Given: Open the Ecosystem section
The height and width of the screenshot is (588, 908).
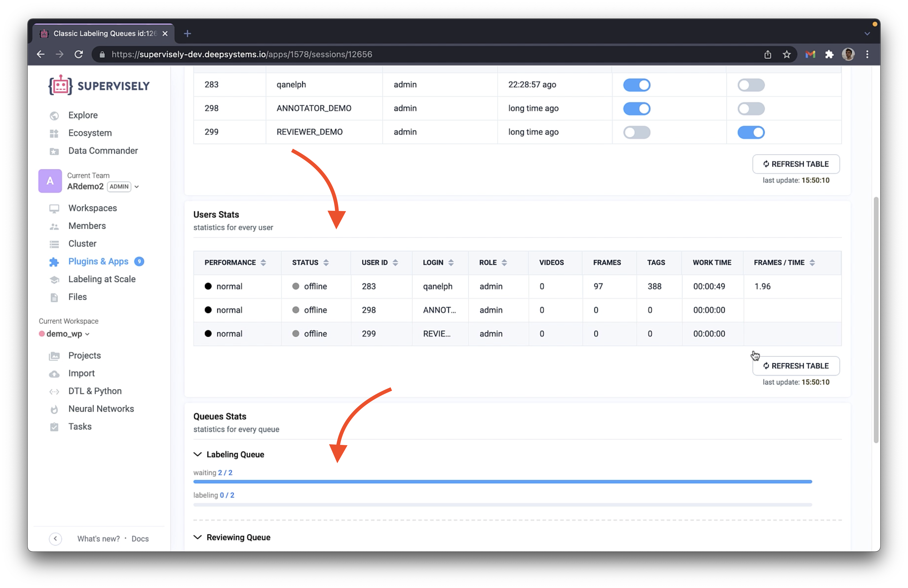Looking at the screenshot, I should pos(90,133).
